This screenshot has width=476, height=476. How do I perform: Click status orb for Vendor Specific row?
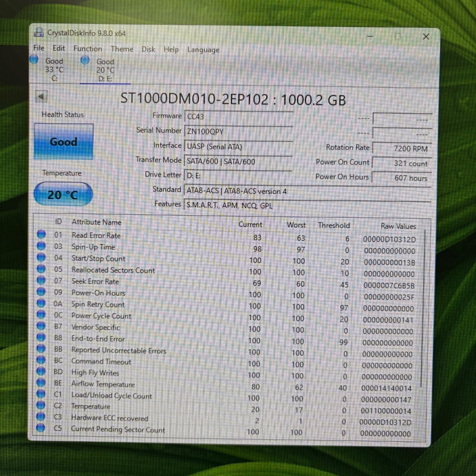[41, 326]
